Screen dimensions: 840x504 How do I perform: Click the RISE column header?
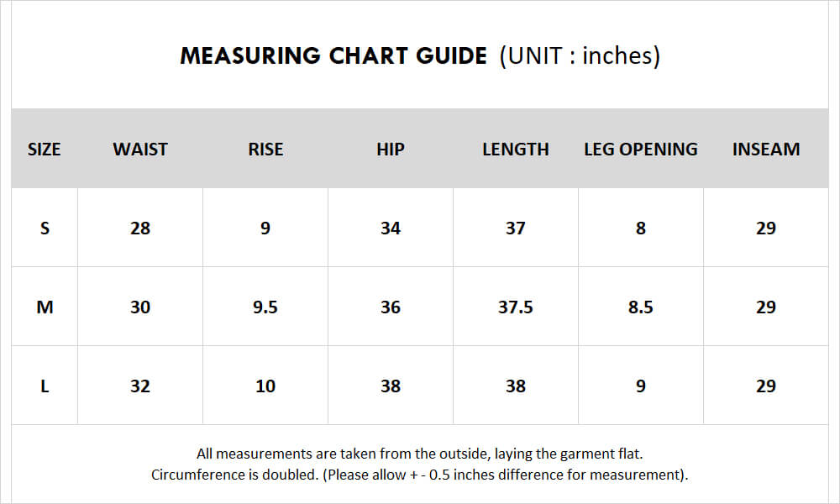tap(265, 149)
